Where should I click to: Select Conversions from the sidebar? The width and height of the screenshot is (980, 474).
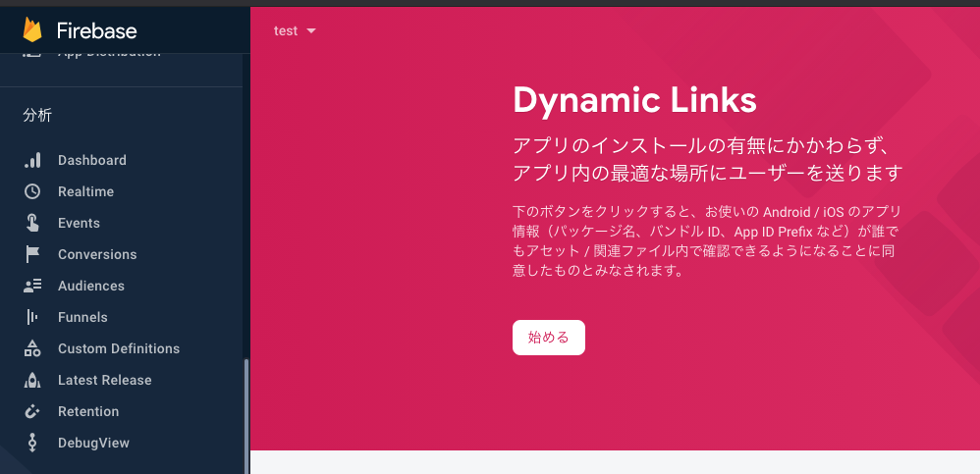click(97, 254)
